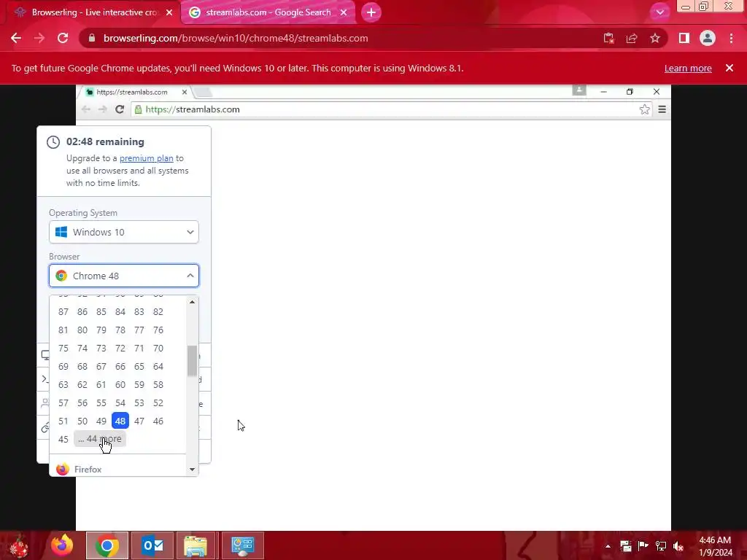Collapse the Chrome 48 browser dropdown

click(124, 276)
